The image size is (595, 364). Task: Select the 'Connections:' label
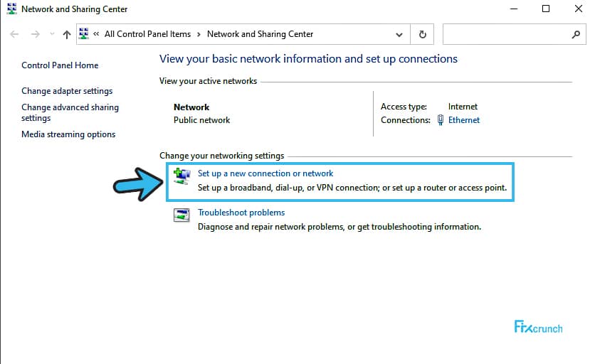pyautogui.click(x=405, y=120)
